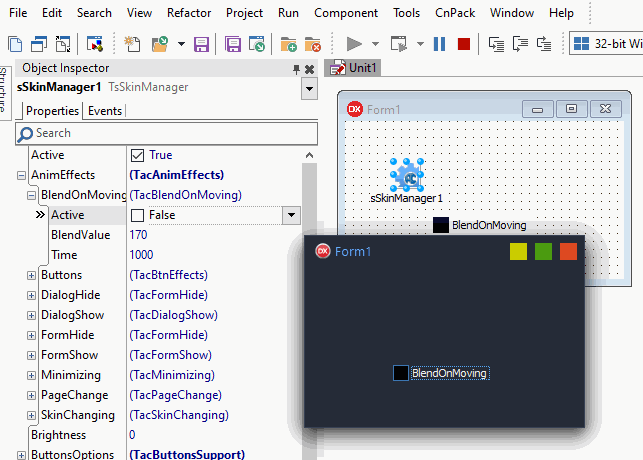This screenshot has height=460, width=643.
Task: Expand the FormShow property node
Action: (31, 355)
